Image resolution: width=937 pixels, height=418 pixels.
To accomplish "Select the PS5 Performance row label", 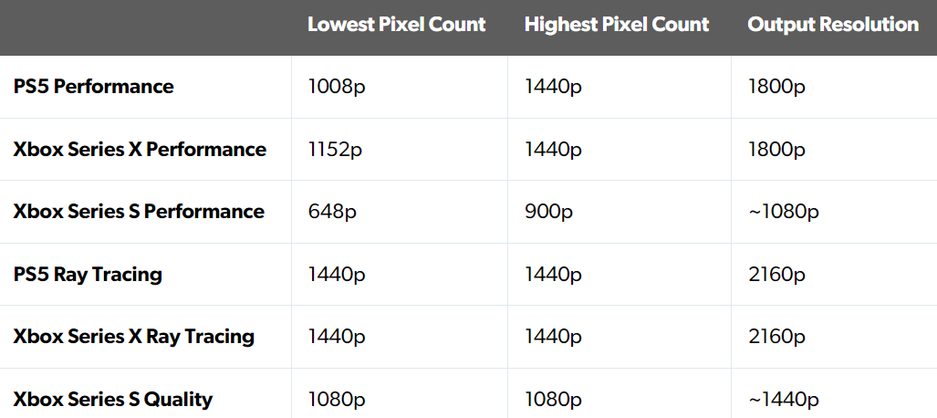I will [x=93, y=87].
